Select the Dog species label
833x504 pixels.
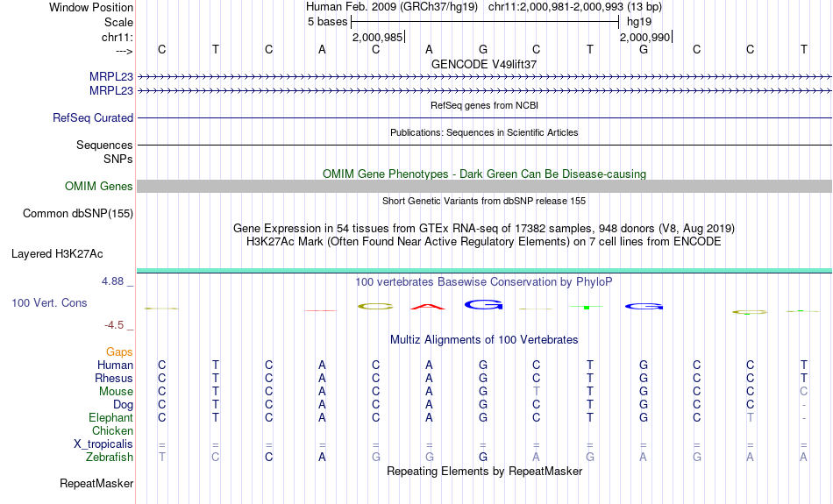point(123,405)
